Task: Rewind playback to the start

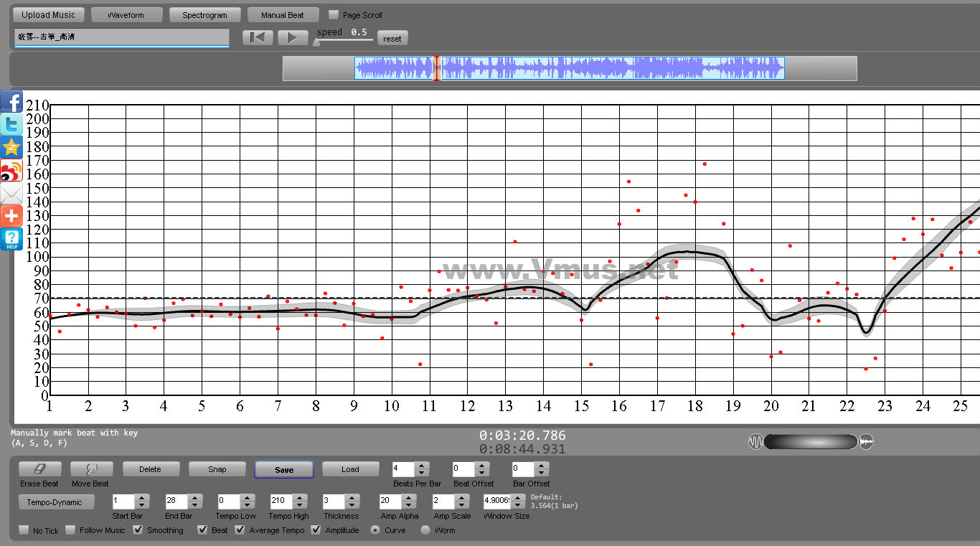Action: [258, 38]
